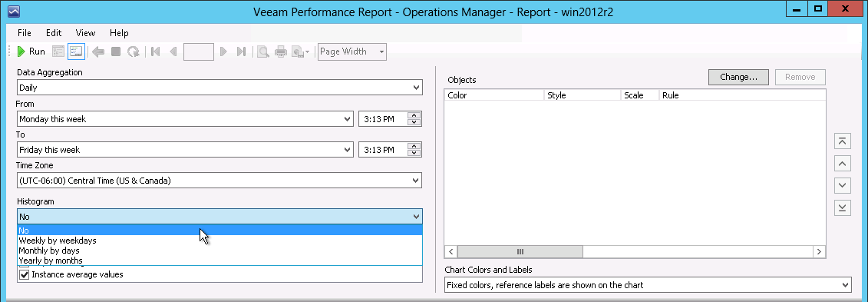868x302 pixels.
Task: Move object to bottom arrow button
Action: (842, 207)
